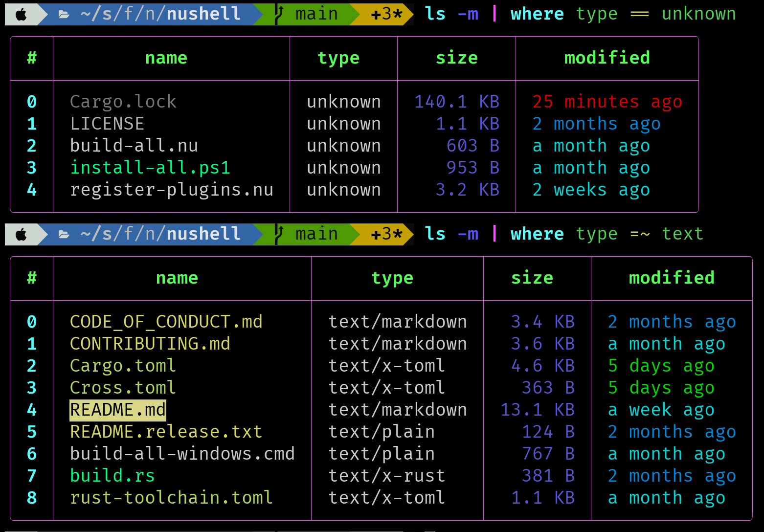The height and width of the screenshot is (532, 764).
Task: Select the highlighted README.md entry
Action: point(117,410)
